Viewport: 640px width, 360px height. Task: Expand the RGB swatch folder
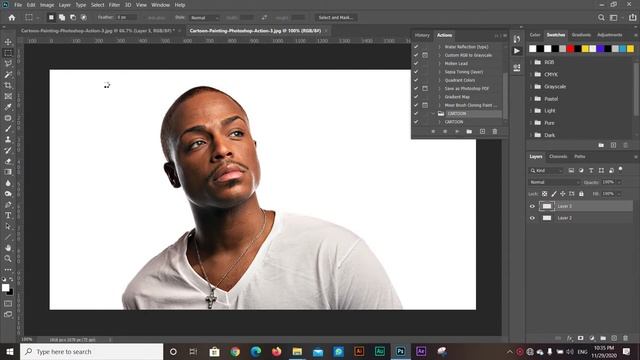[531, 62]
